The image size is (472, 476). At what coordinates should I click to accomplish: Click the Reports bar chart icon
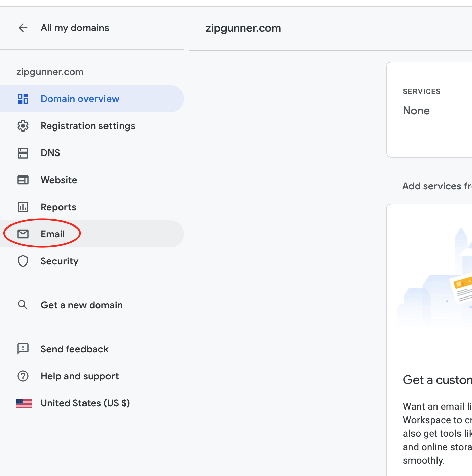23,207
